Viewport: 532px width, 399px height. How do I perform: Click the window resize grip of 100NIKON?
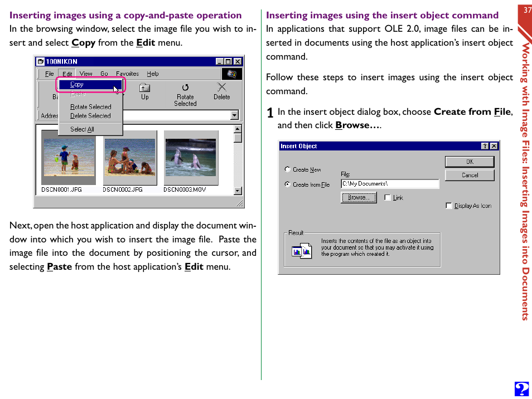click(x=240, y=203)
